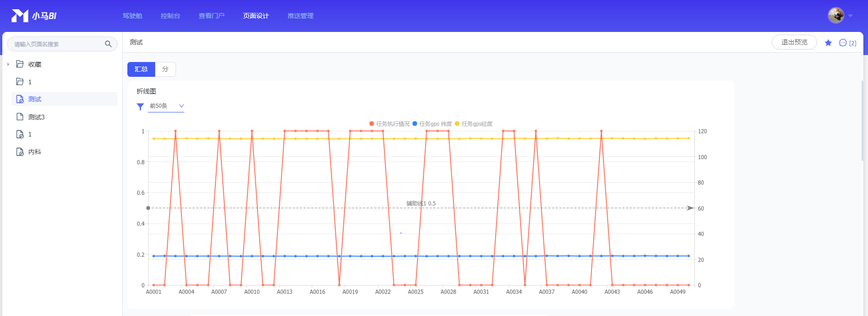Focus the page name search field

(x=56, y=44)
